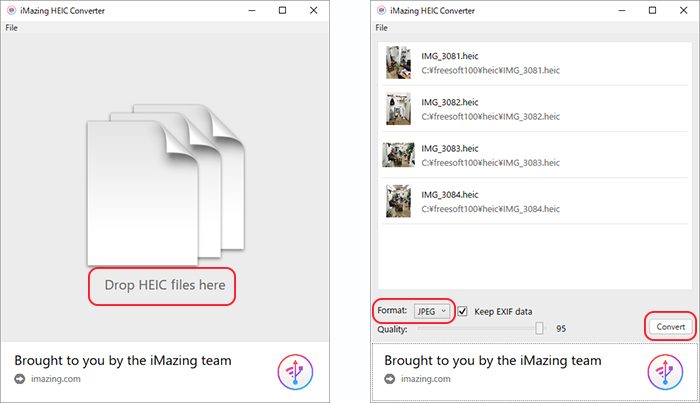Click 'Brought to you by the iMazing team' in left window

coord(123,360)
